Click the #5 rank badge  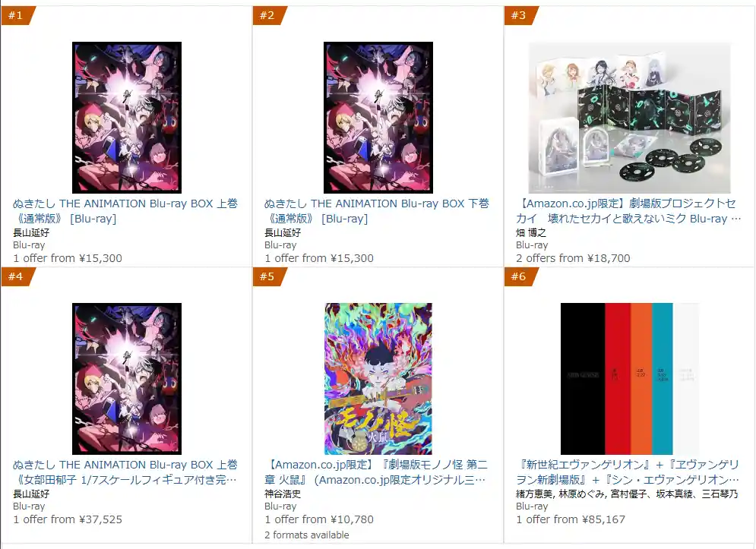[269, 276]
